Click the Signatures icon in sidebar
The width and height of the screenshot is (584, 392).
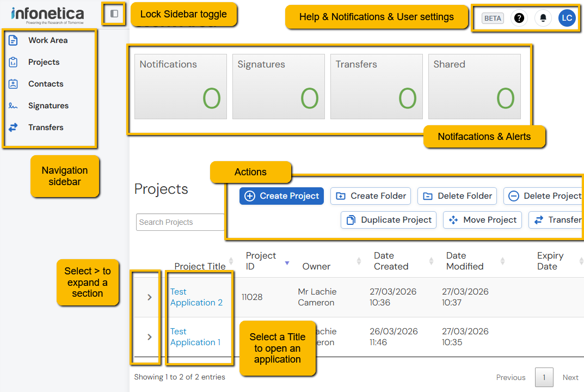point(13,106)
